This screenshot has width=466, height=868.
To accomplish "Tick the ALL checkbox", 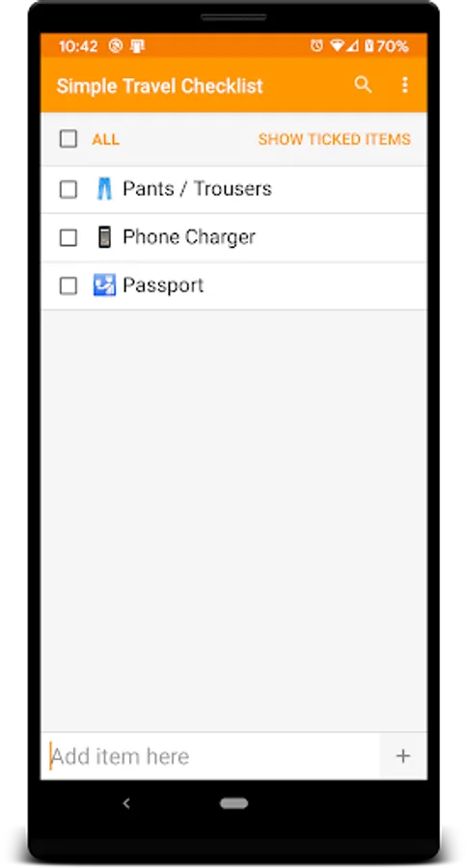I will (x=69, y=139).
